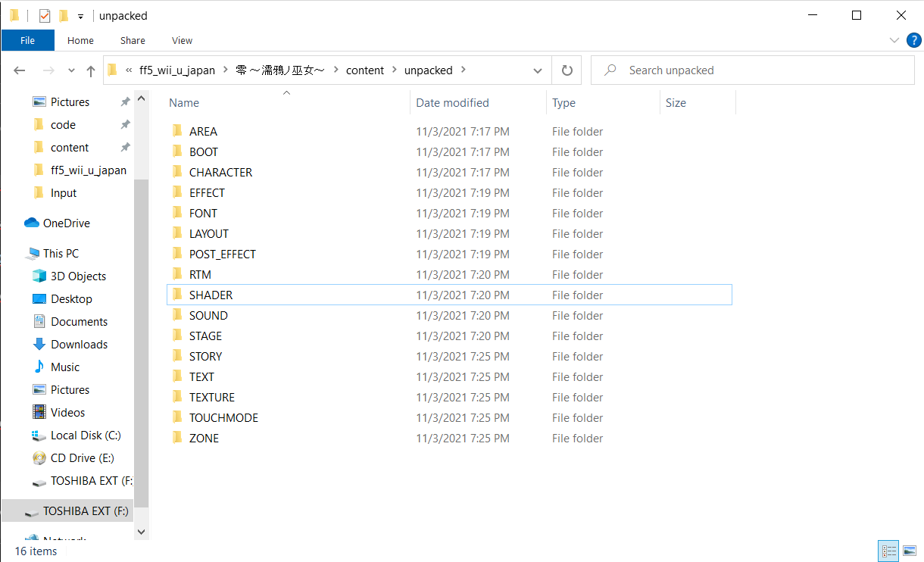
Task: Open code folder in navigation pane
Action: [63, 124]
